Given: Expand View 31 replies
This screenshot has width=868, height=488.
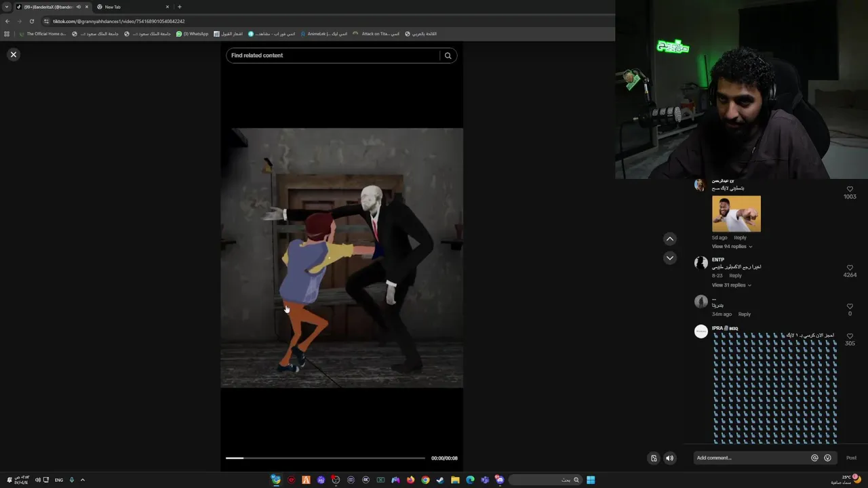Looking at the screenshot, I should (x=731, y=285).
